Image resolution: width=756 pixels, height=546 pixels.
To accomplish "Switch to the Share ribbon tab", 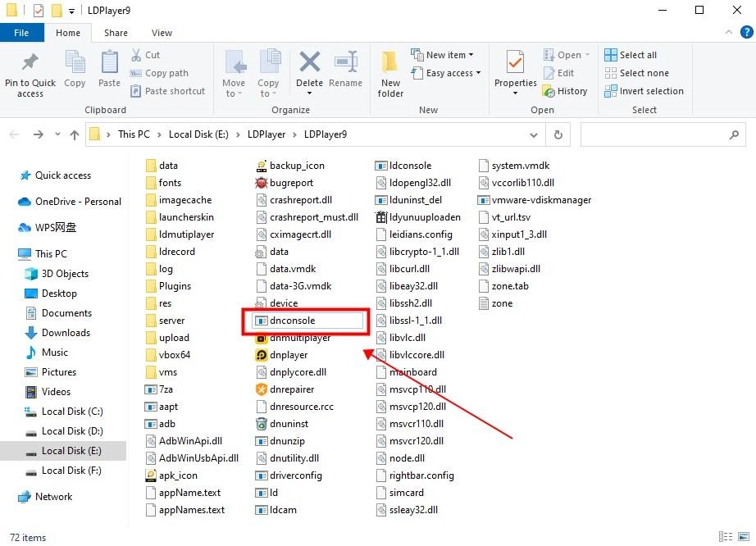I will 116,33.
